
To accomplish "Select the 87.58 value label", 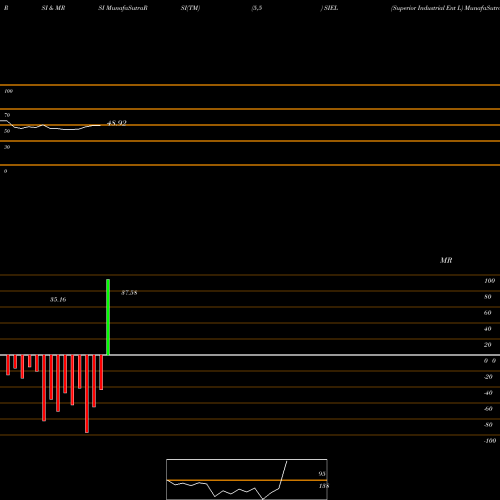I will [129, 293].
